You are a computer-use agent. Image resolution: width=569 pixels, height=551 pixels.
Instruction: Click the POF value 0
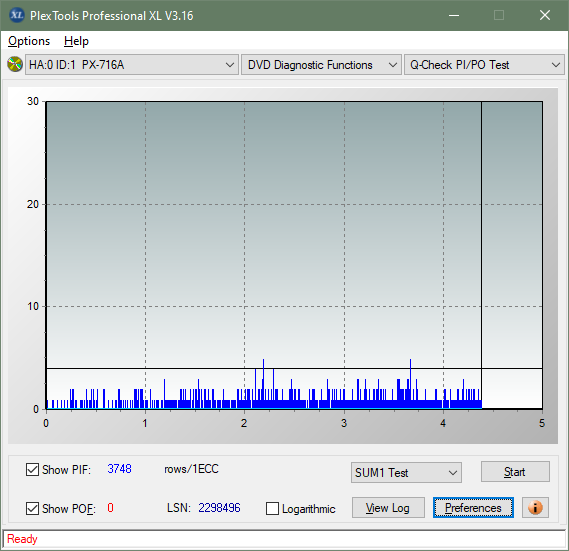coord(110,507)
